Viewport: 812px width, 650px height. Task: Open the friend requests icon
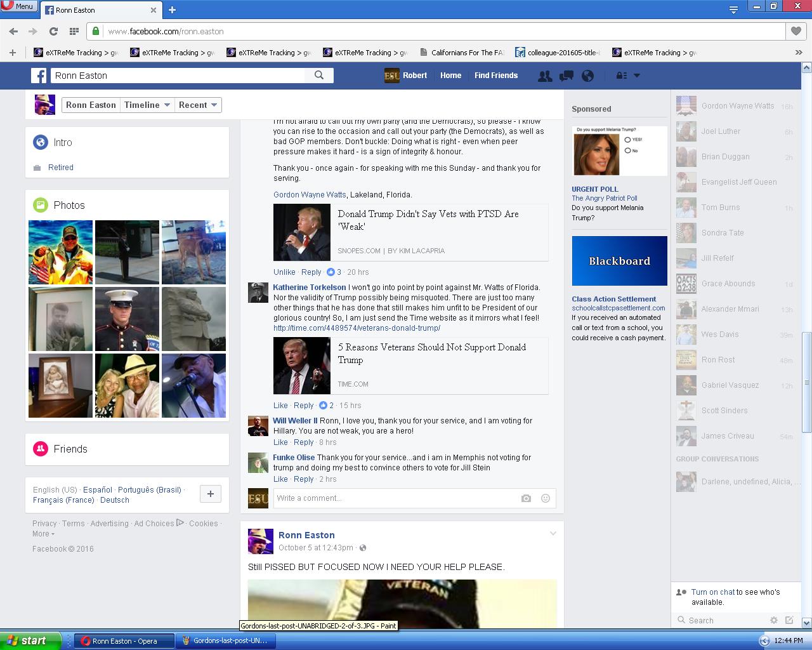[544, 76]
